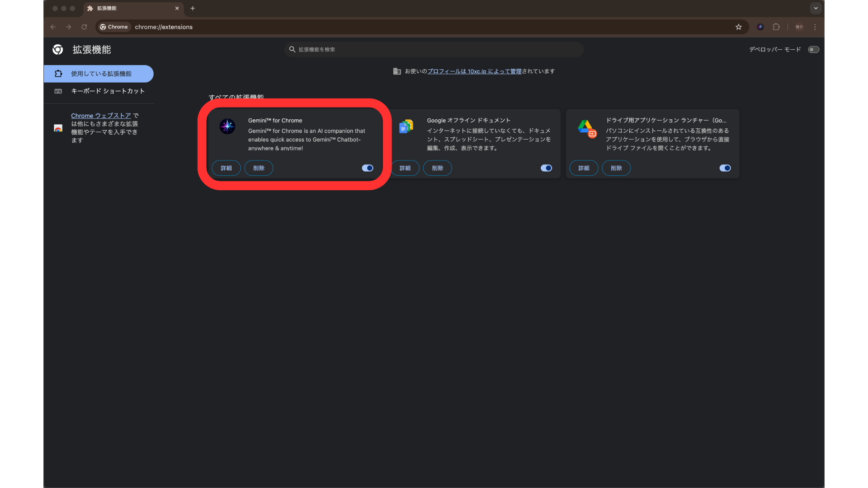Screen dimensions: 868x488
Task: Select キーボード ショートカット in sidebar
Action: (99, 91)
